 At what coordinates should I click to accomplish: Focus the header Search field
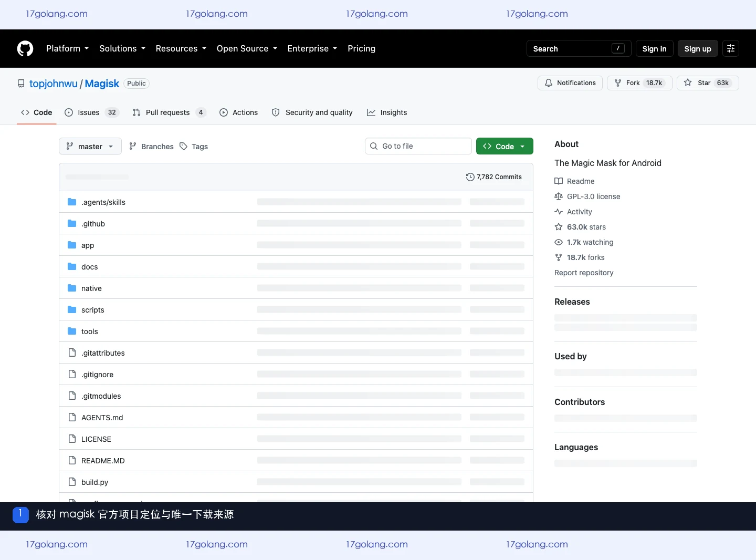[579, 48]
